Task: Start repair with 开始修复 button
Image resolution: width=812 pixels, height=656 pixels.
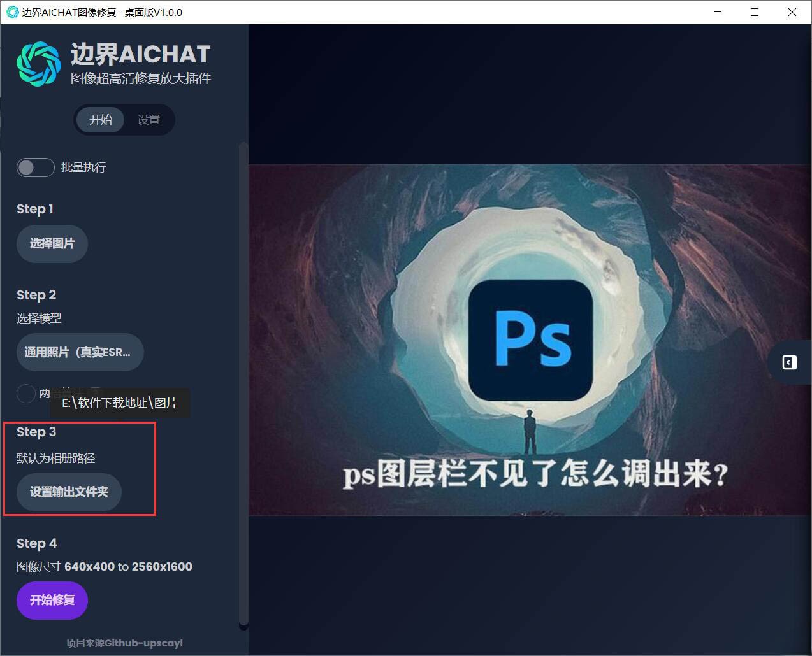Action: tap(52, 601)
